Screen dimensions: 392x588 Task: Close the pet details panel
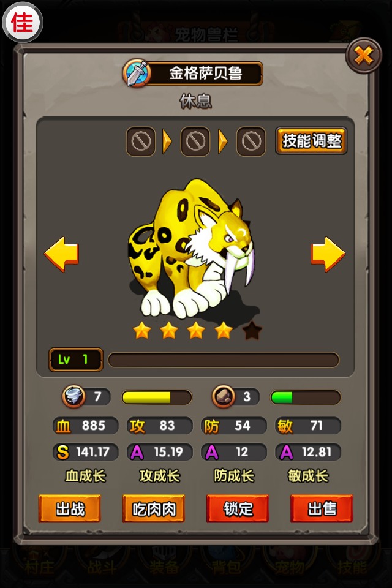pos(363,56)
